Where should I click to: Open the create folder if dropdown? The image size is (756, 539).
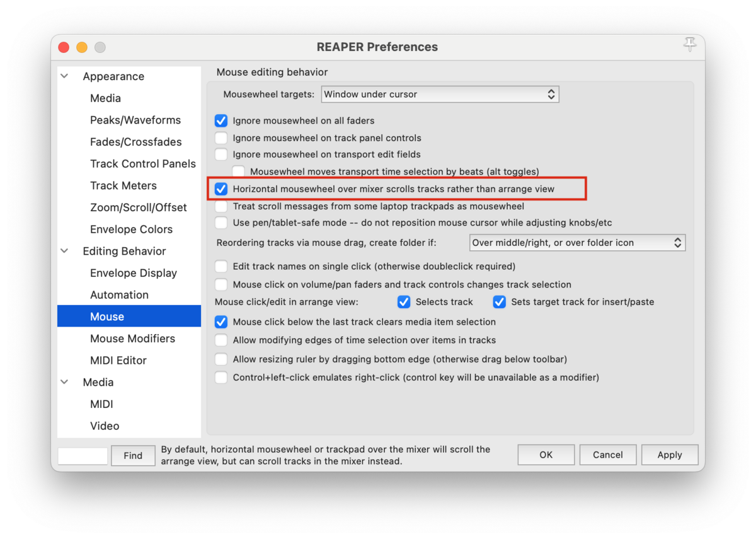[578, 243]
